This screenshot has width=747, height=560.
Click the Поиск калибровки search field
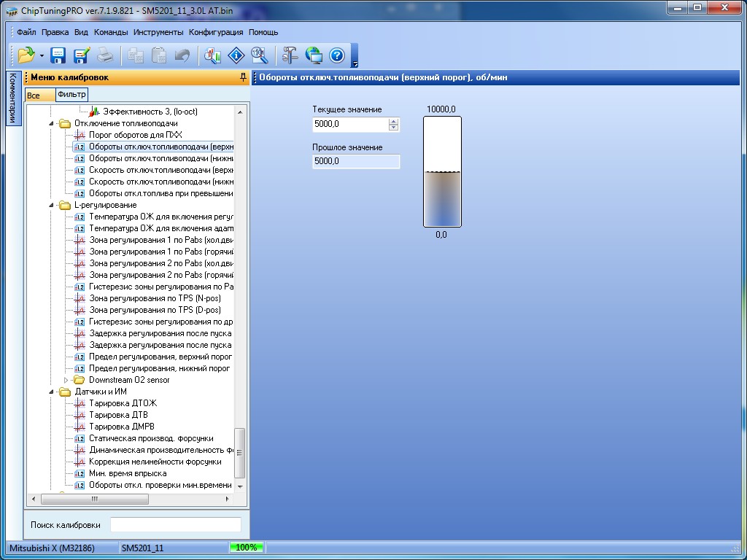[x=175, y=525]
